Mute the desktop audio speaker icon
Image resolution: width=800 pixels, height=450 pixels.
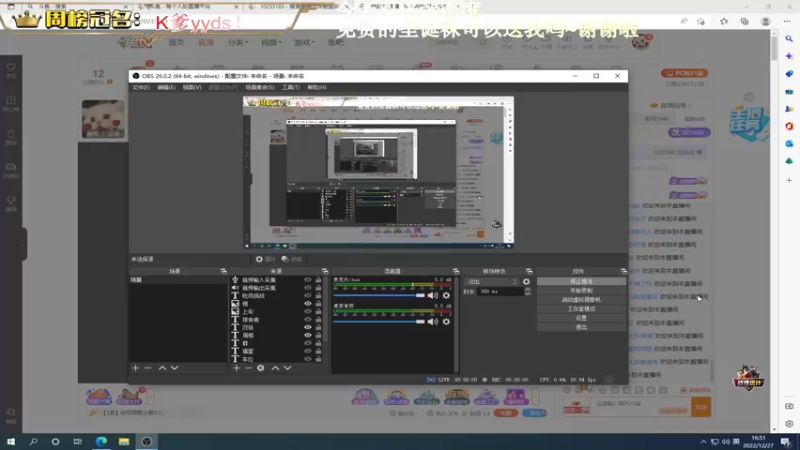tap(433, 322)
